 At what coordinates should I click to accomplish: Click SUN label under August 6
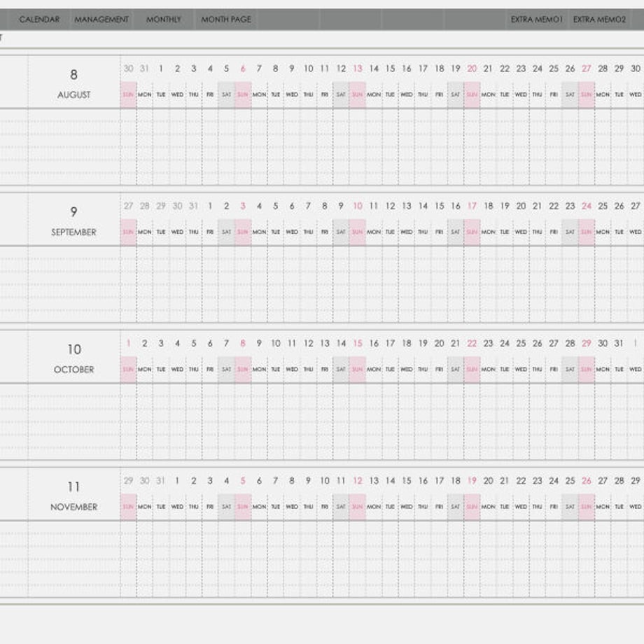pos(243,95)
